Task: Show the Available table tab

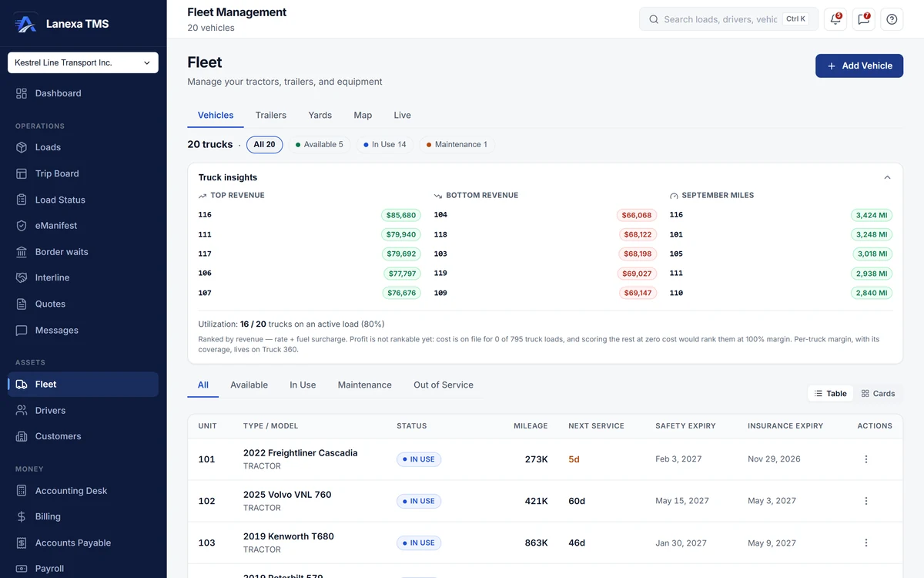Action: coord(249,385)
